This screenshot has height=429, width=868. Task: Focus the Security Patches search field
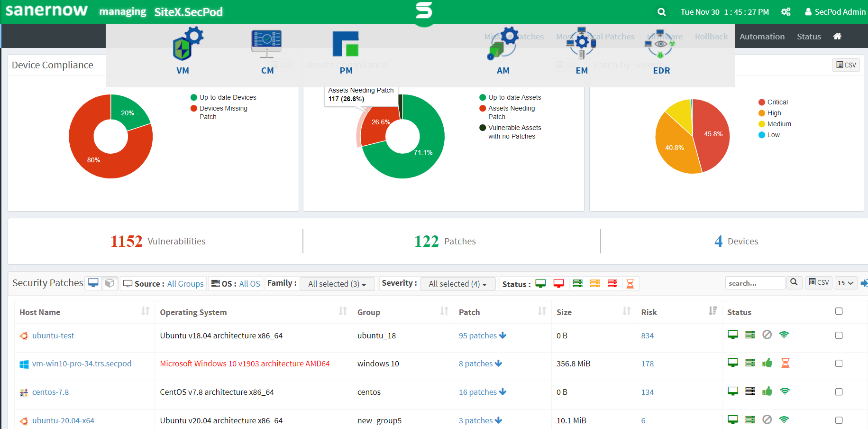(755, 283)
